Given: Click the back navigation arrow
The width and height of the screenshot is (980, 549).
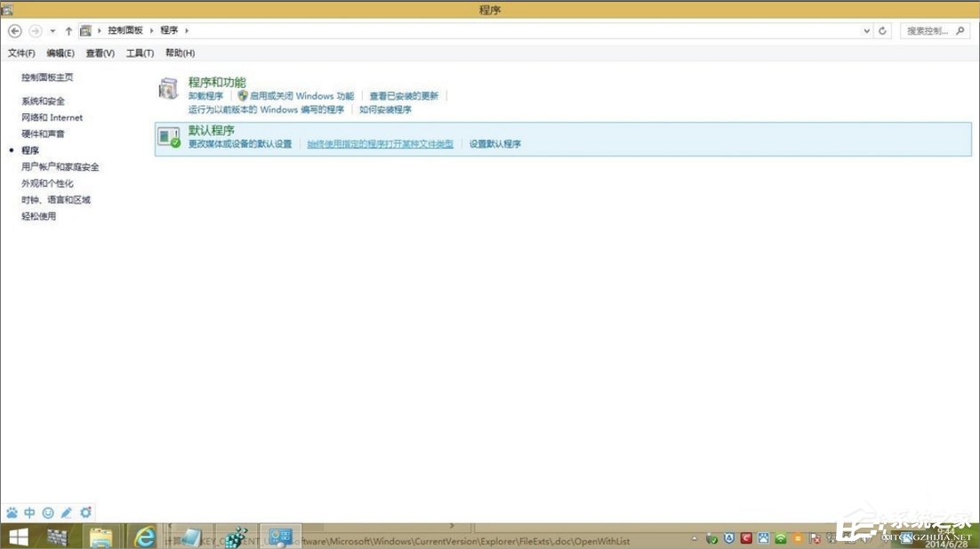Looking at the screenshot, I should 14,30.
